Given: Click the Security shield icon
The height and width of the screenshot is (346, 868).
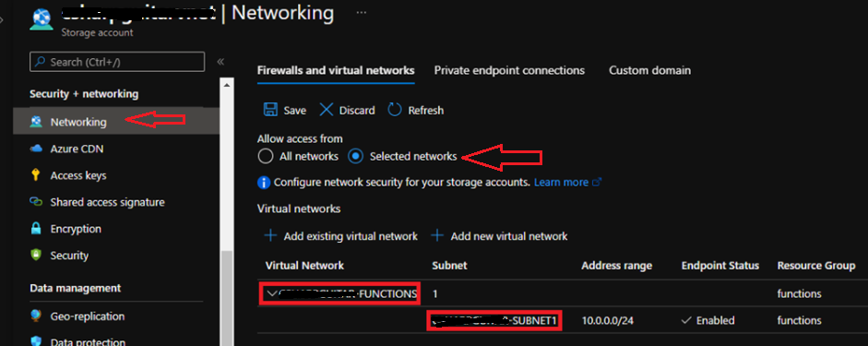Looking at the screenshot, I should 36,256.
